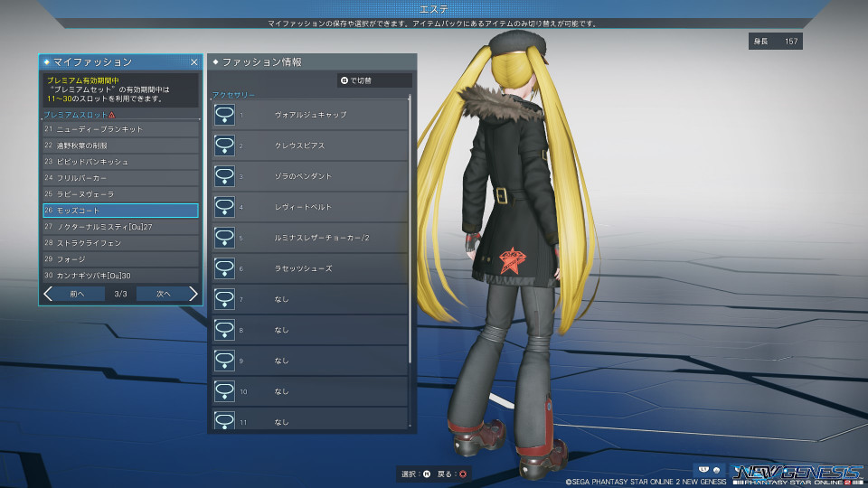The width and height of the screenshot is (868, 488).
Task: Click accessory name ゾラのペンダント
Action: 304,176
